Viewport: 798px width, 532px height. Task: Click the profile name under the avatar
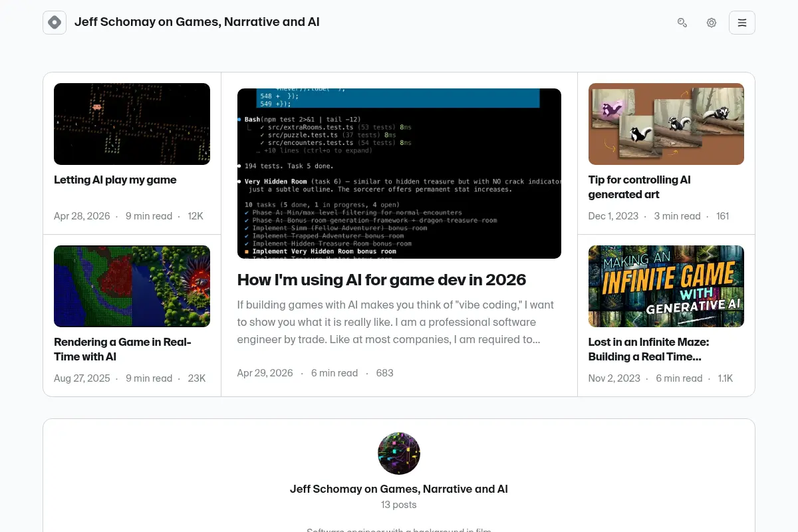pyautogui.click(x=399, y=489)
